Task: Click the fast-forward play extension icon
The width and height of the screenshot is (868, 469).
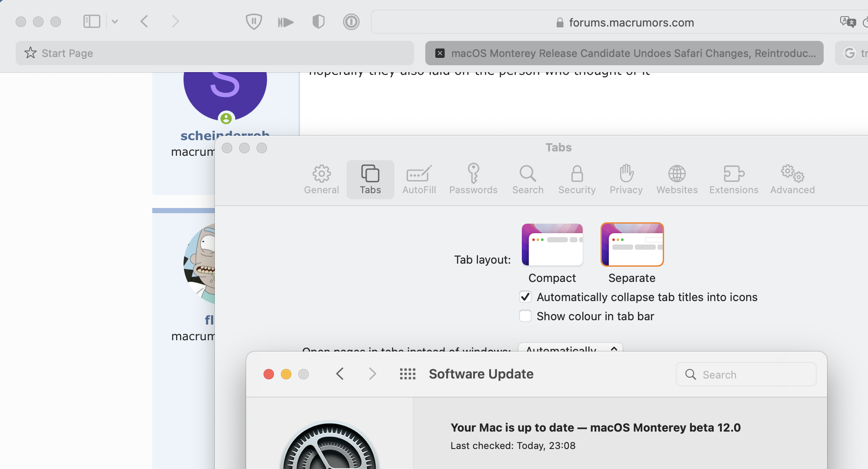Action: 286,22
